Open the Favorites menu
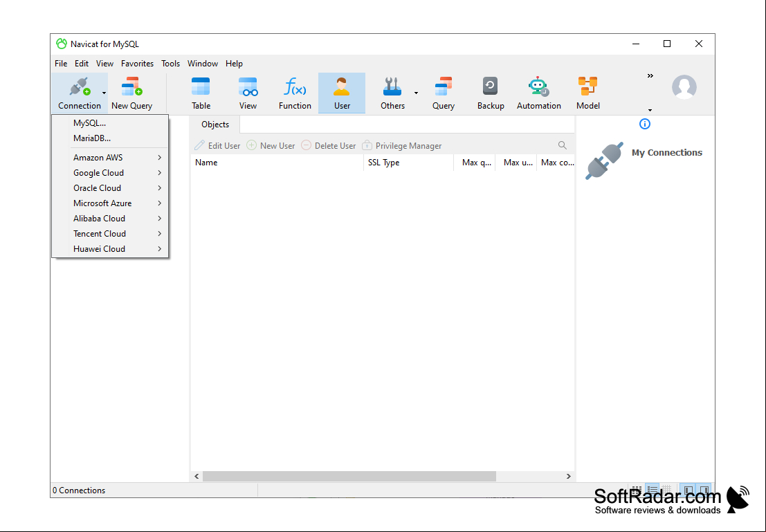The width and height of the screenshot is (766, 532). pyautogui.click(x=137, y=64)
